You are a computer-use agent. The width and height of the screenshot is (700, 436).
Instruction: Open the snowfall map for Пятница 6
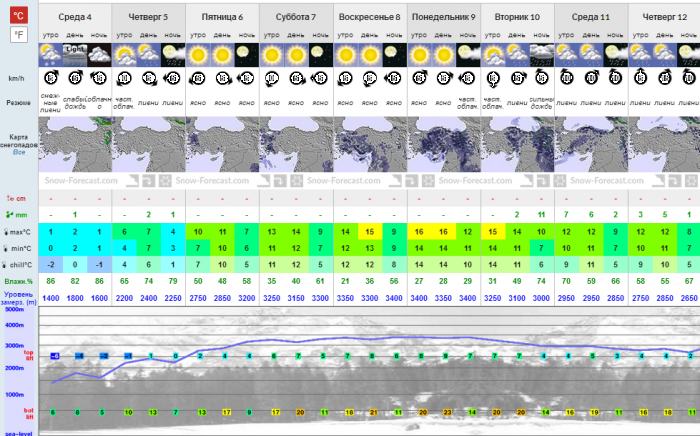[x=222, y=144]
